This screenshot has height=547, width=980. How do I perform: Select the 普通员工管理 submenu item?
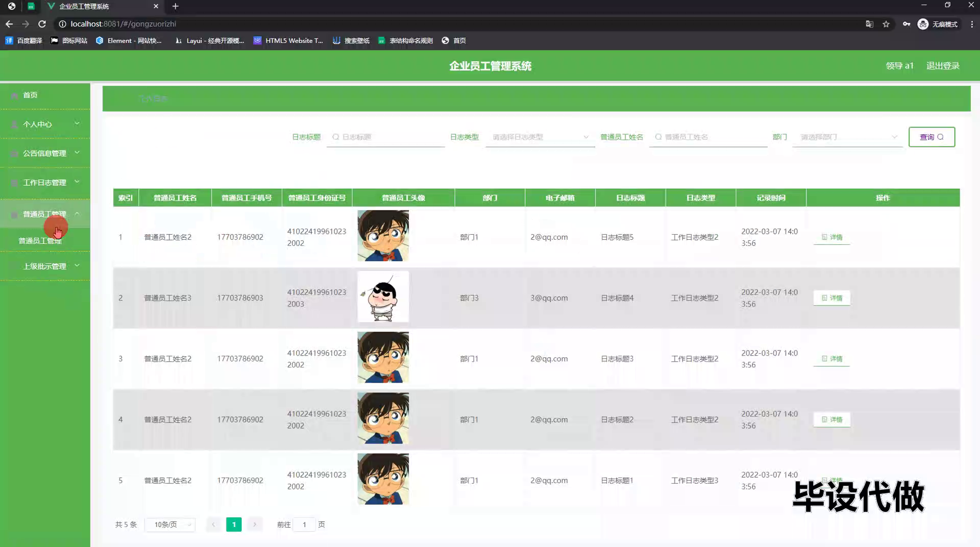(x=40, y=240)
